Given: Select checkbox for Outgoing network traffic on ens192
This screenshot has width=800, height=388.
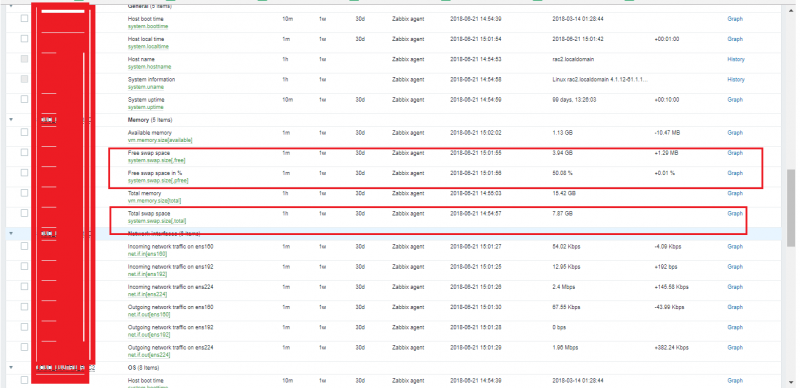Looking at the screenshot, I should pos(24,327).
